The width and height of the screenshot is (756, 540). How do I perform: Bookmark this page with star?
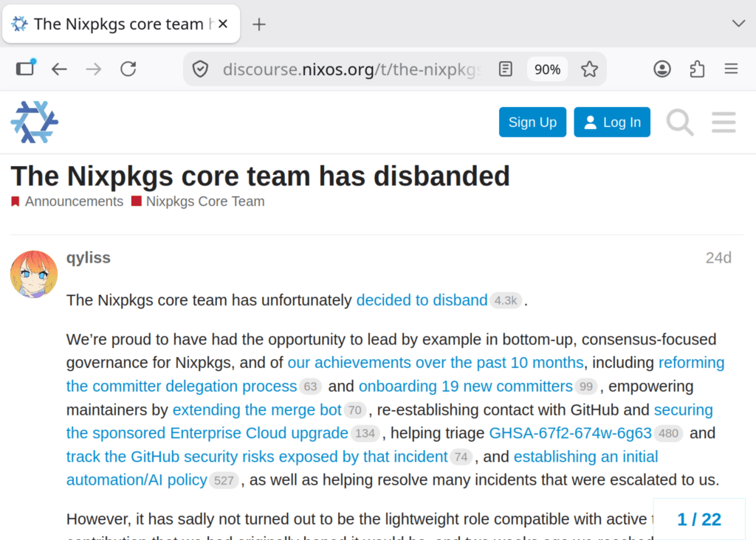click(x=589, y=69)
